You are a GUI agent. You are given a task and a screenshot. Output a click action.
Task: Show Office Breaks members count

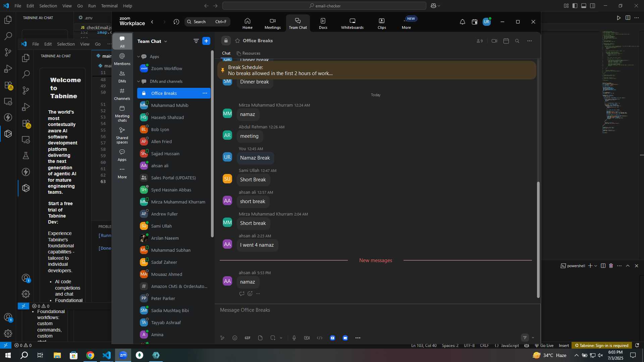[480, 41]
